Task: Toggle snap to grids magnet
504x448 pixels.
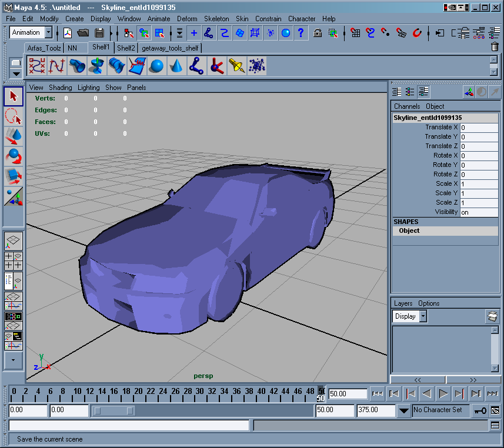Action: pyautogui.click(x=355, y=33)
